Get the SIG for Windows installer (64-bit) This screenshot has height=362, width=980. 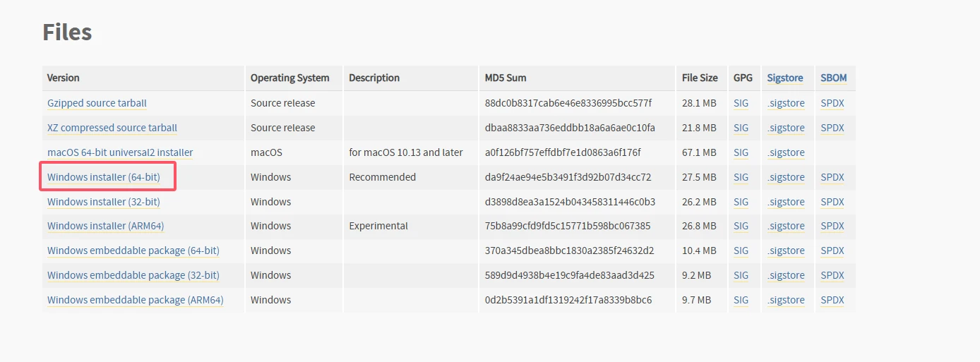tap(741, 177)
